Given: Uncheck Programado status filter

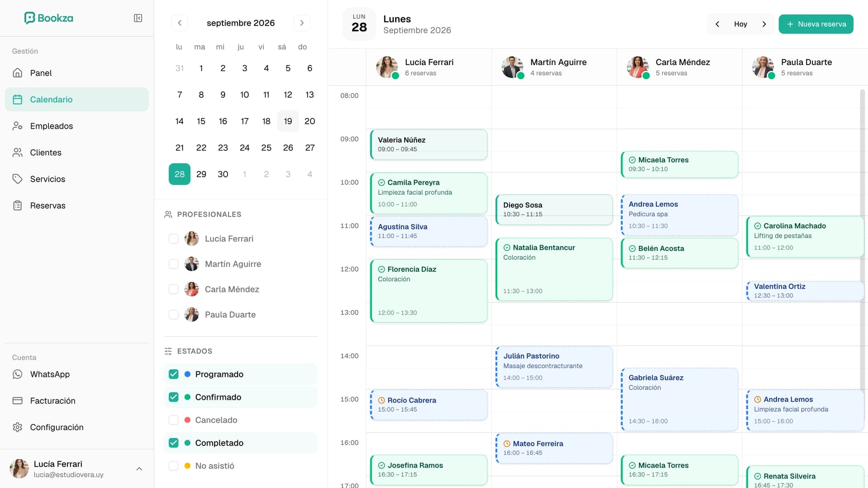Looking at the screenshot, I should pyautogui.click(x=174, y=374).
